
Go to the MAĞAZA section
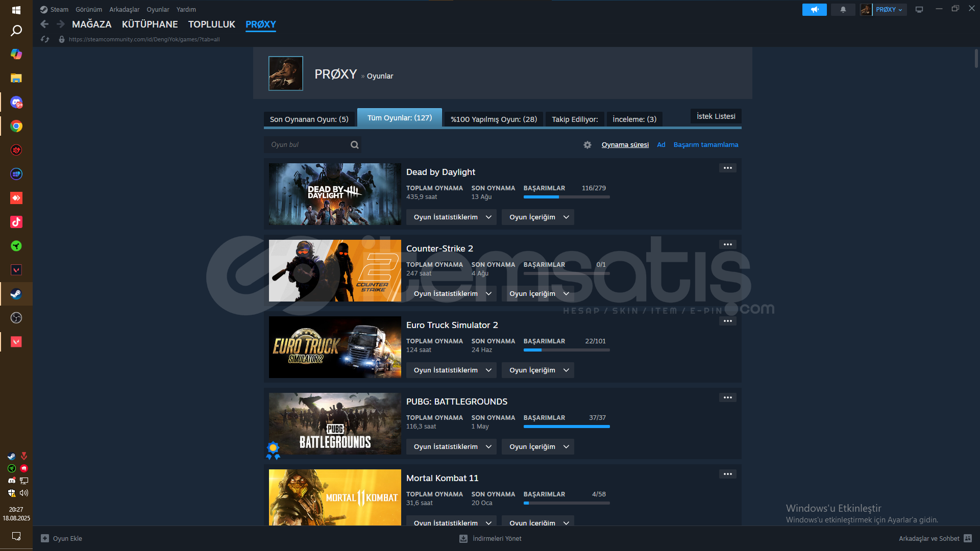pos(92,24)
